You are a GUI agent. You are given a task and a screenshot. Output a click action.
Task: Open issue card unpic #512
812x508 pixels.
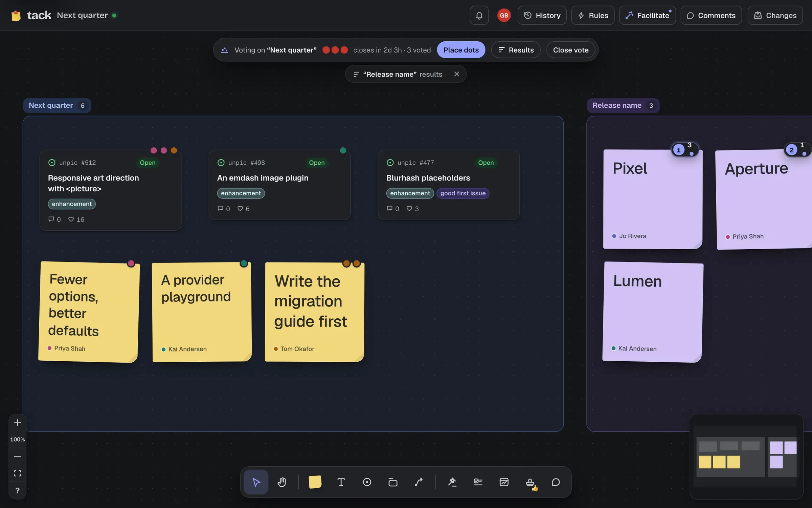[110, 190]
